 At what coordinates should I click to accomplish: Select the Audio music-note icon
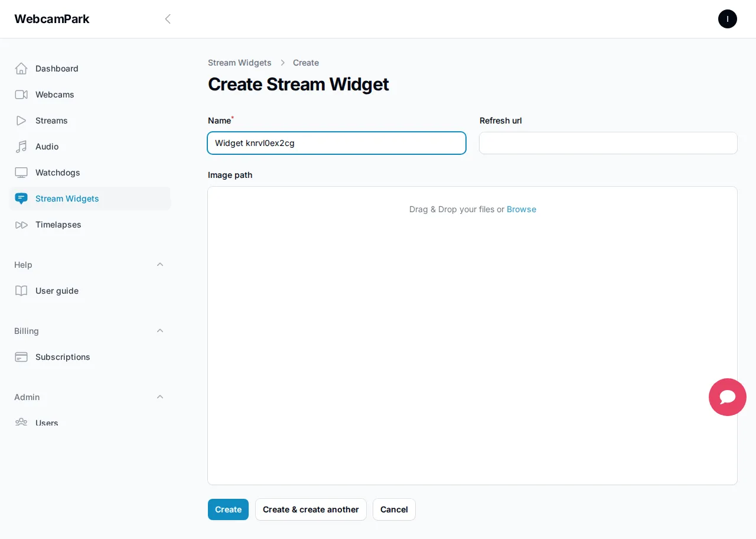point(21,147)
